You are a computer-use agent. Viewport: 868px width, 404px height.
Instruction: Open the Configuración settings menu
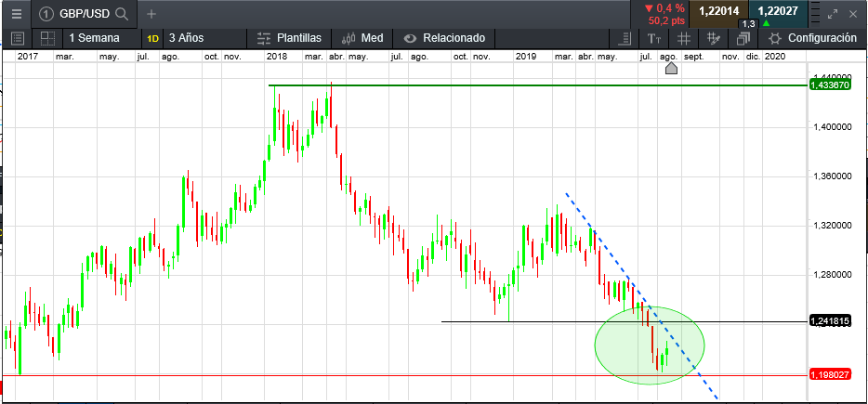click(812, 38)
